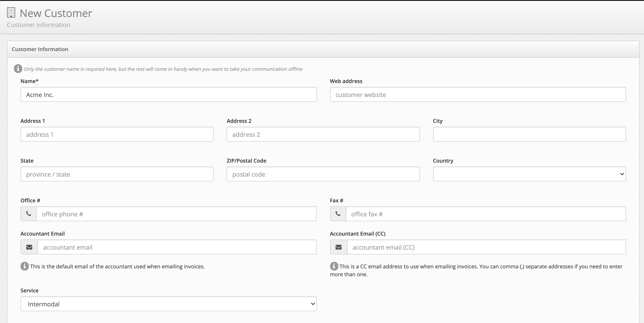Screen dimensions: 644x323
Task: Click the Address 2 label
Action: click(239, 121)
